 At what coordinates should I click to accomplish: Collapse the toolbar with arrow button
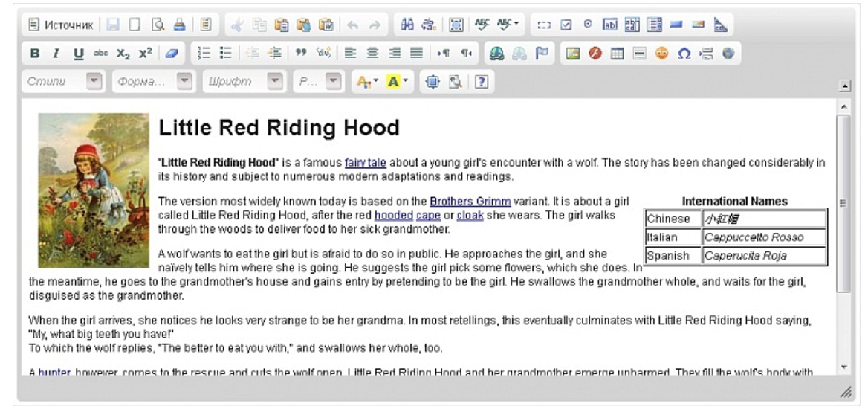pos(845,86)
